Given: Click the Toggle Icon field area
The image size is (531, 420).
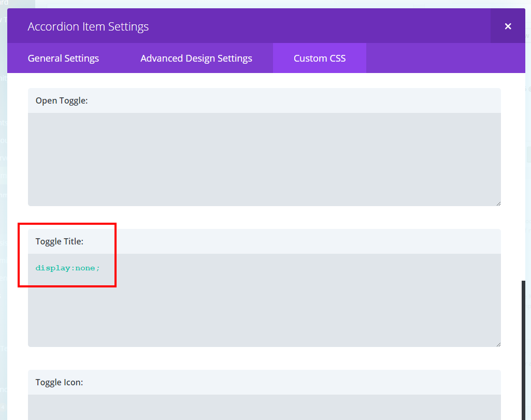Looking at the screenshot, I should tap(264, 407).
